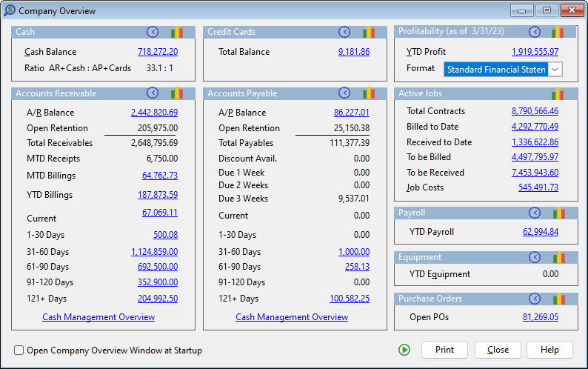Open the Accounts Receivable history clock icon
The height and width of the screenshot is (369, 588).
(153, 93)
